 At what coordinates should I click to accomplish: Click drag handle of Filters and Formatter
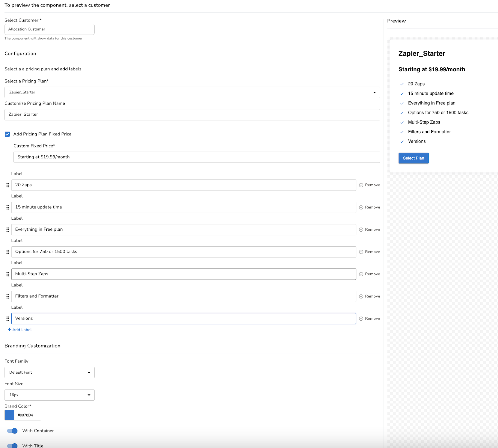(8, 296)
